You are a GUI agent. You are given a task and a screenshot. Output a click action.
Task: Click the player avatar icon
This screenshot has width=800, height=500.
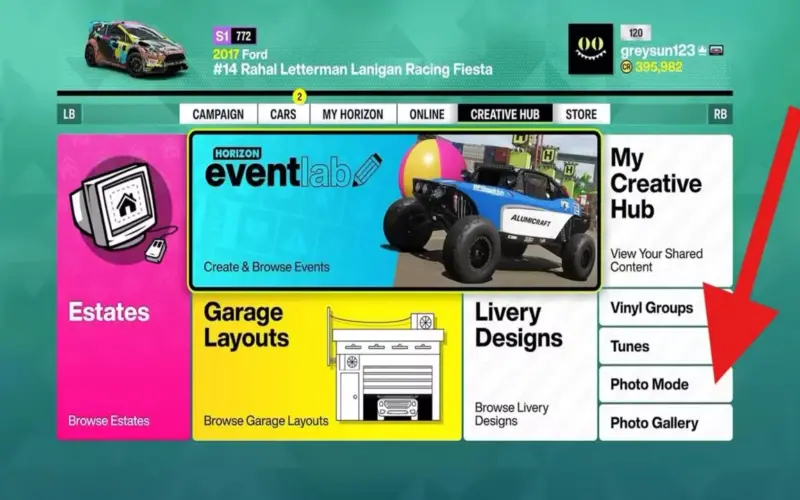[591, 49]
